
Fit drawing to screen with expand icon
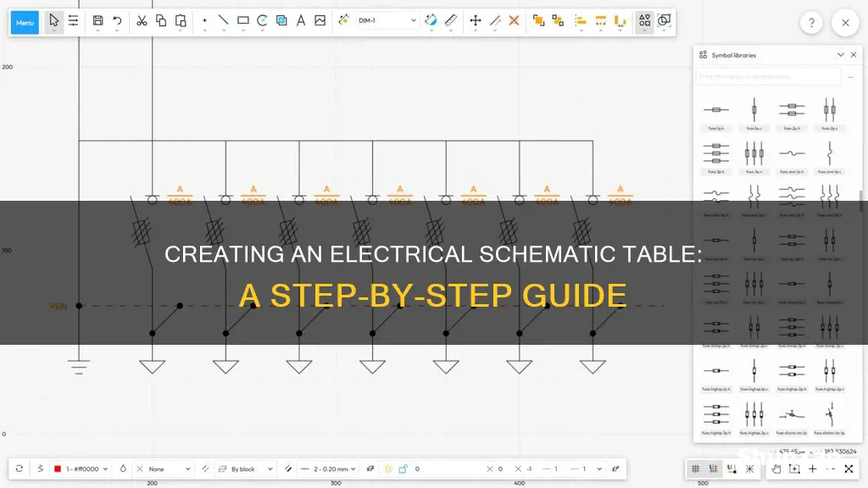[x=849, y=469]
